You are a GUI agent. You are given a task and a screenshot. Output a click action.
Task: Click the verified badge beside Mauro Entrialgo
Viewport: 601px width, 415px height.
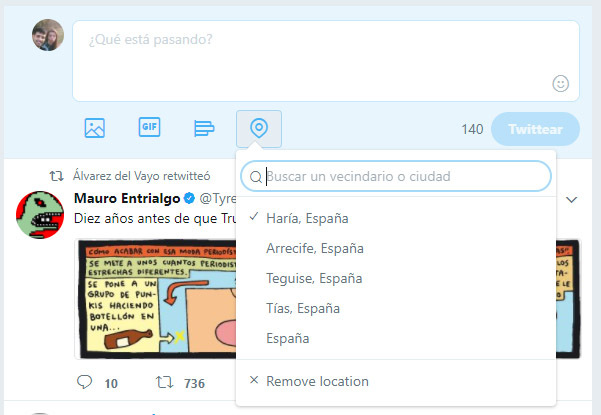click(189, 198)
